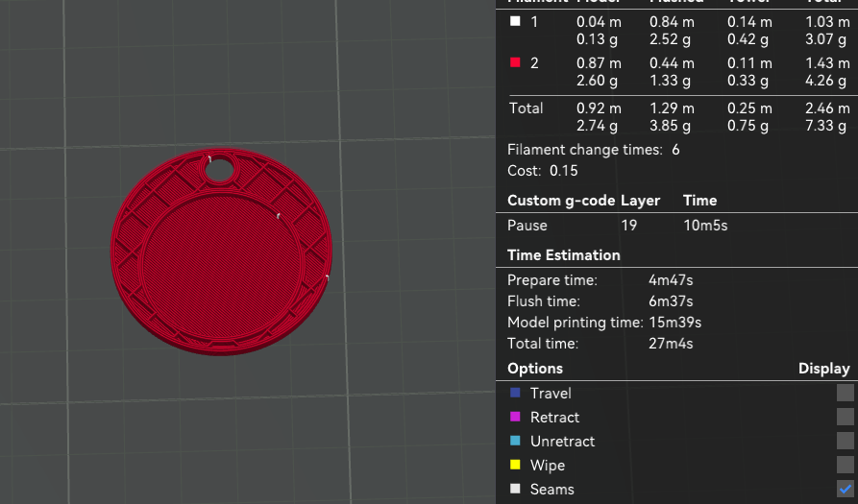Click the white Seams color swatch

[515, 489]
